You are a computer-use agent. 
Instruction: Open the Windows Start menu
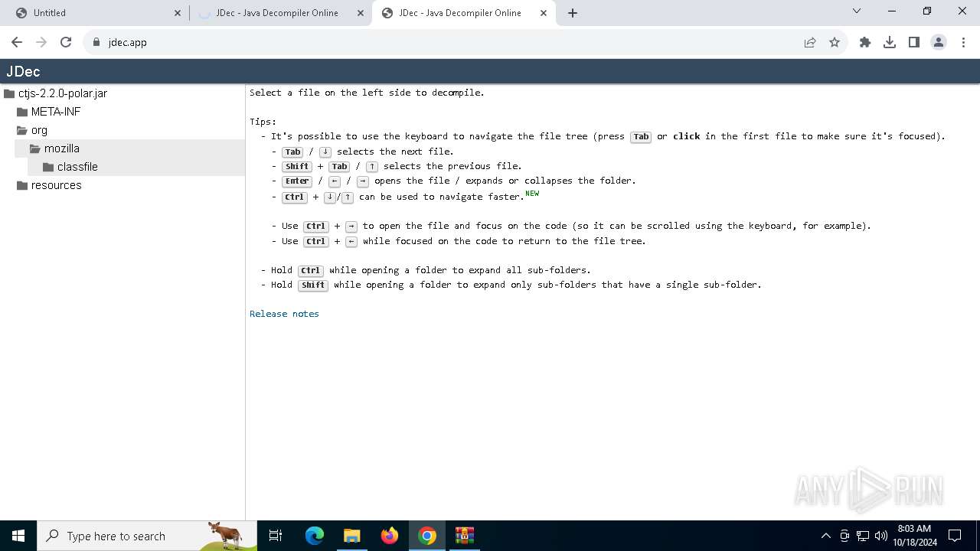pos(18,536)
